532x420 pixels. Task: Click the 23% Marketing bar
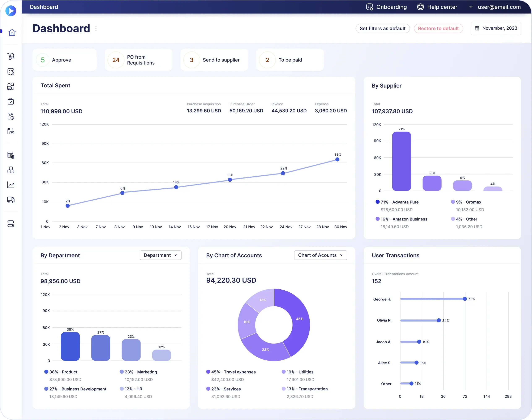[131, 350]
